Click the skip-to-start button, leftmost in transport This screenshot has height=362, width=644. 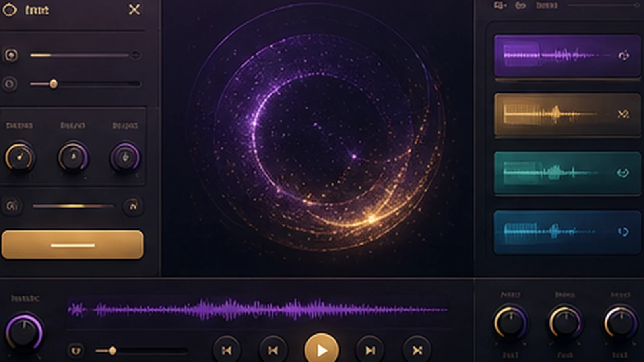227,350
